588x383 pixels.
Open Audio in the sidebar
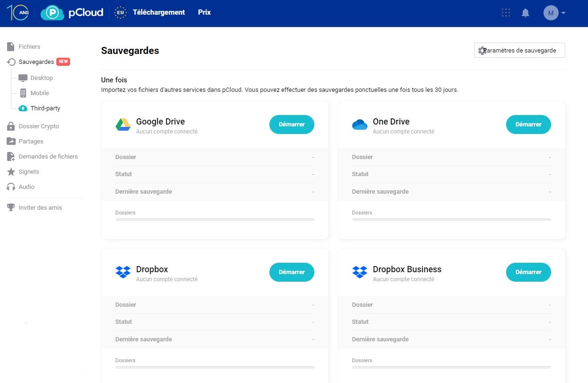coord(27,187)
